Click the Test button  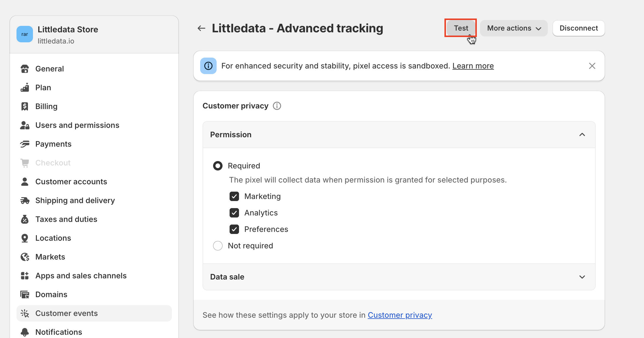(461, 28)
